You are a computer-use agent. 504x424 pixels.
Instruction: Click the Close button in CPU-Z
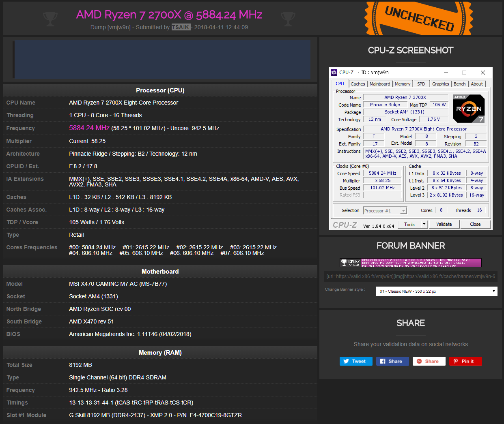coord(475,224)
